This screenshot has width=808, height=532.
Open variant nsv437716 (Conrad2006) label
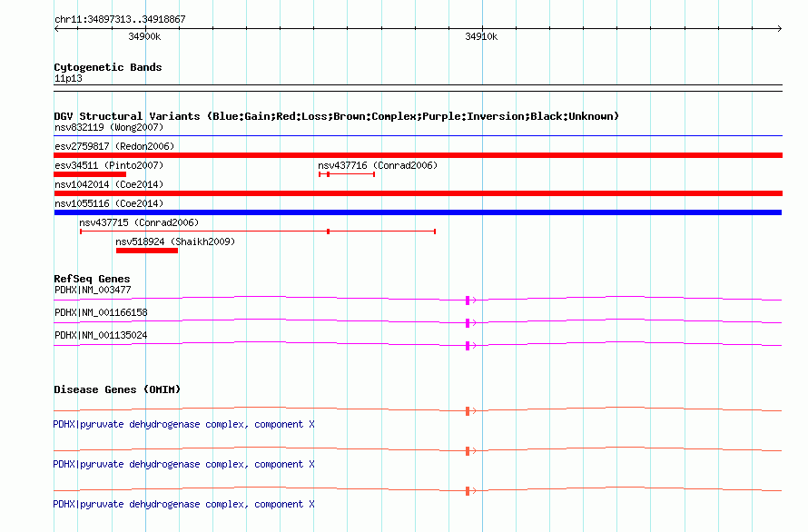(378, 165)
